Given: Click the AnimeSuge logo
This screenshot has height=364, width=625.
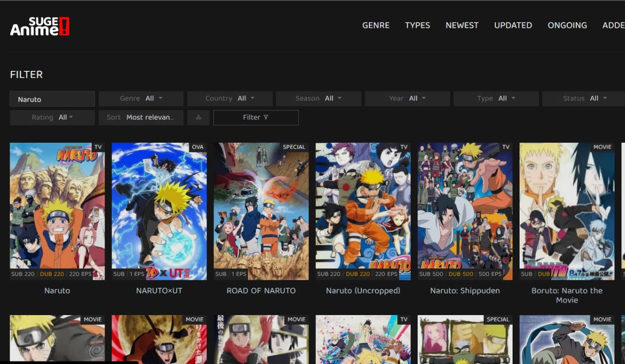Looking at the screenshot, I should (x=40, y=26).
